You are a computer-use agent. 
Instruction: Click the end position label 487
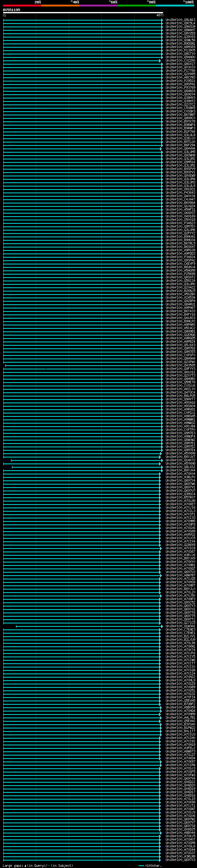159,15
